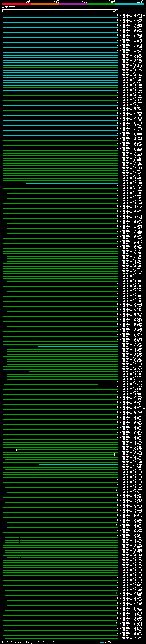146x644 pixels.
Task: Select hit label UniRef100_Q7FMW1
Action: tap(131, 115)
